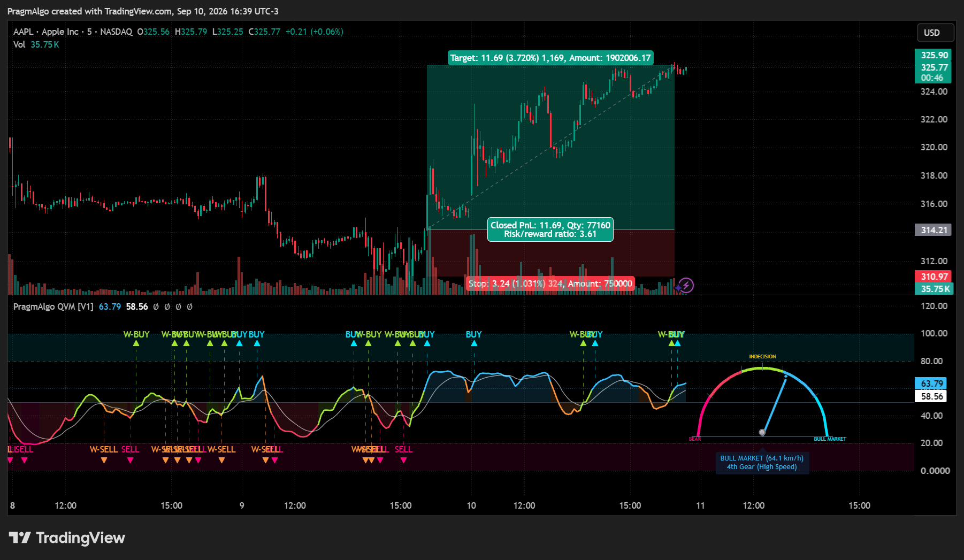The width and height of the screenshot is (964, 560).
Task: Click the blue four-point sparkle icon
Action: click(x=678, y=288)
